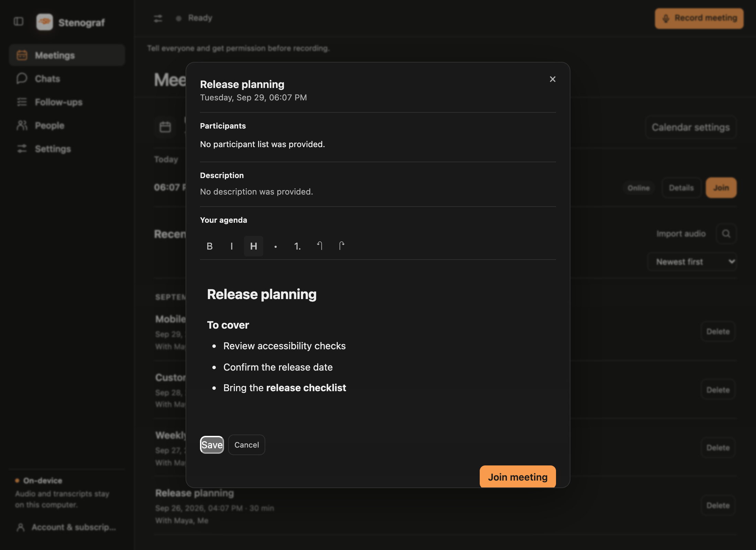
Task: Delete the Sep 26 Release planning entry
Action: [718, 506]
